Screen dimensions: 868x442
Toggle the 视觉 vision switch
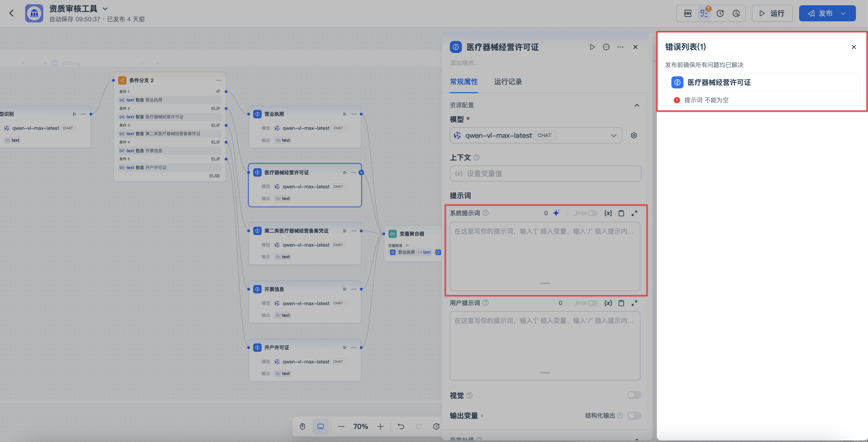tap(634, 395)
